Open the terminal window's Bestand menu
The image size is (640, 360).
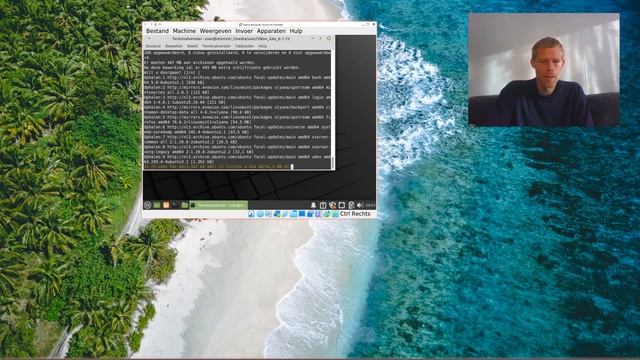pos(153,46)
